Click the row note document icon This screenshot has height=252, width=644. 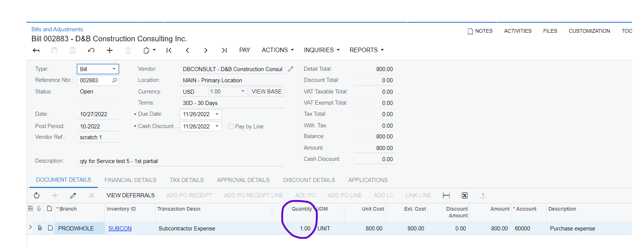(50, 228)
